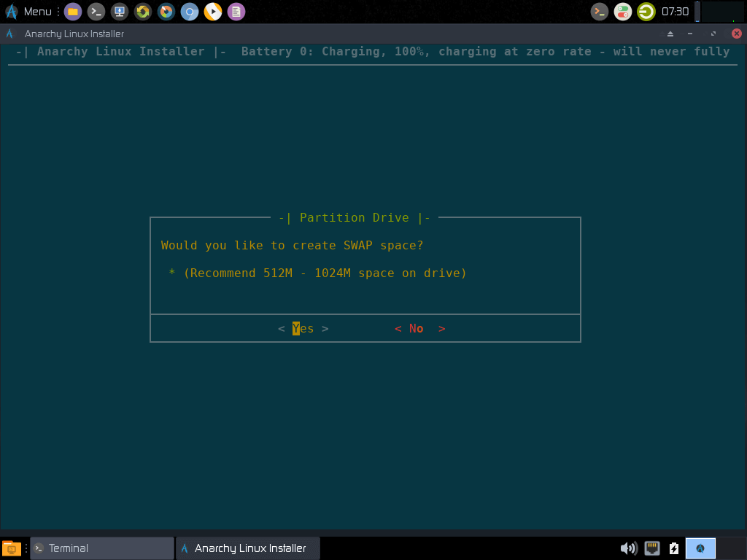Launch the file manager folder icon
The height and width of the screenshot is (560, 747).
coord(73,12)
